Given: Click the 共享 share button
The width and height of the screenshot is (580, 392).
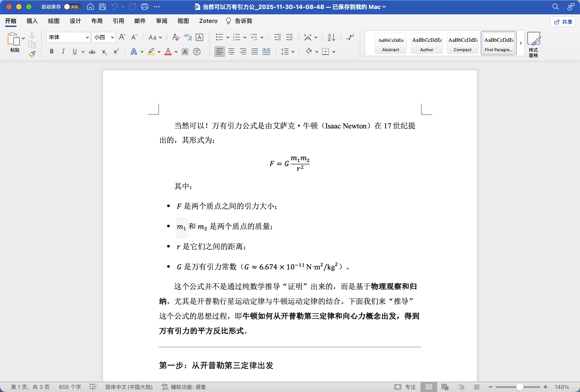Looking at the screenshot, I should (563, 22).
